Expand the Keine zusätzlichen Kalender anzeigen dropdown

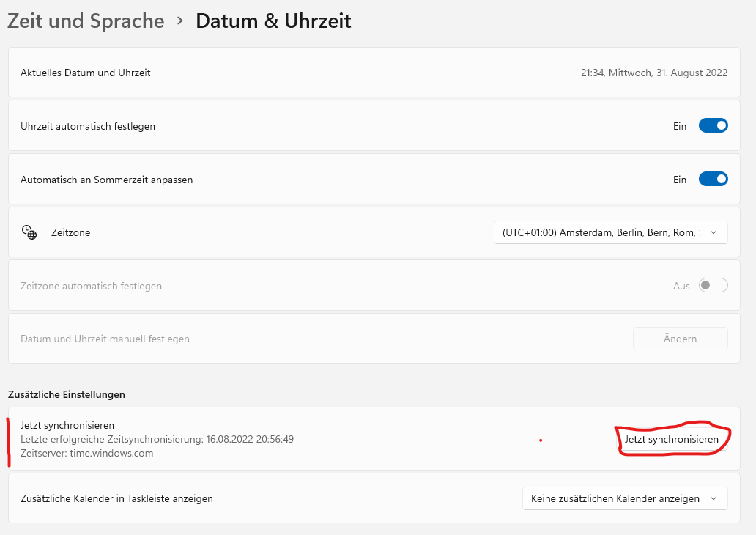pyautogui.click(x=624, y=498)
